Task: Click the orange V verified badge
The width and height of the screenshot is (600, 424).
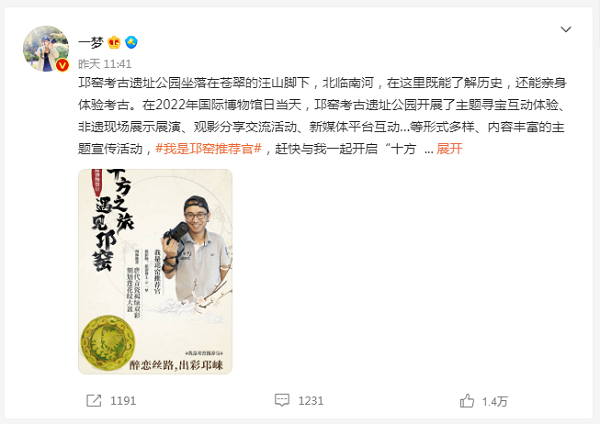Action: [62, 65]
